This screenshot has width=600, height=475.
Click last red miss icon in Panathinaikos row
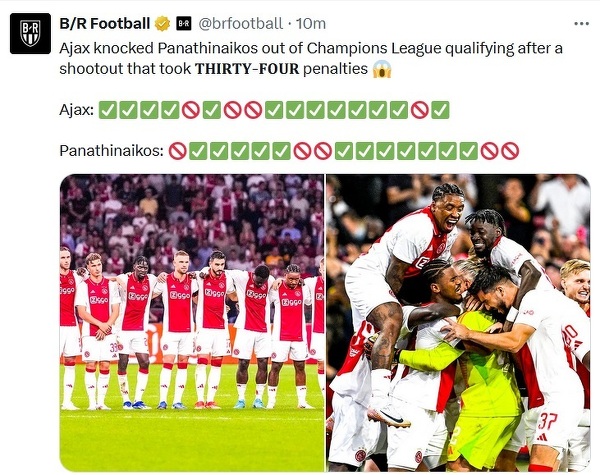[510, 151]
